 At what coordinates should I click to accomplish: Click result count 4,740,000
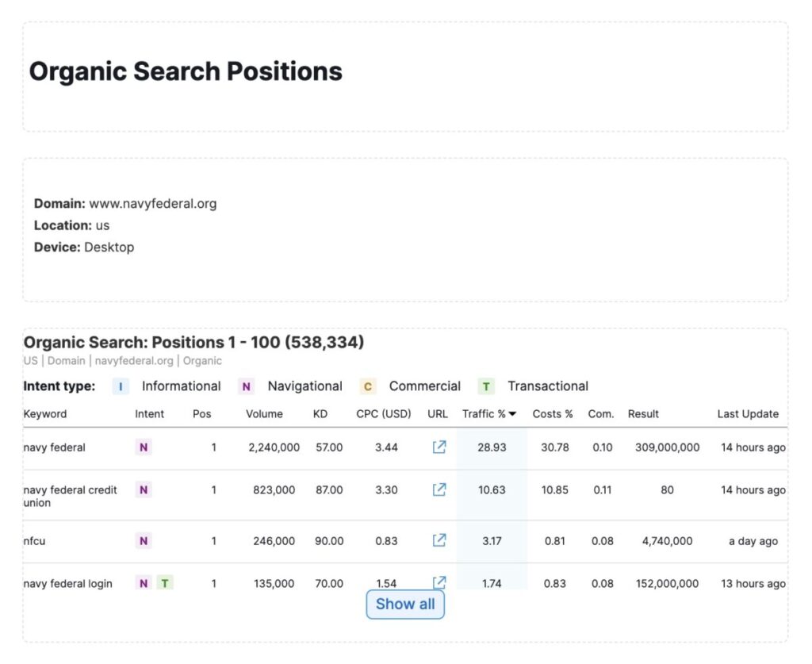667,541
